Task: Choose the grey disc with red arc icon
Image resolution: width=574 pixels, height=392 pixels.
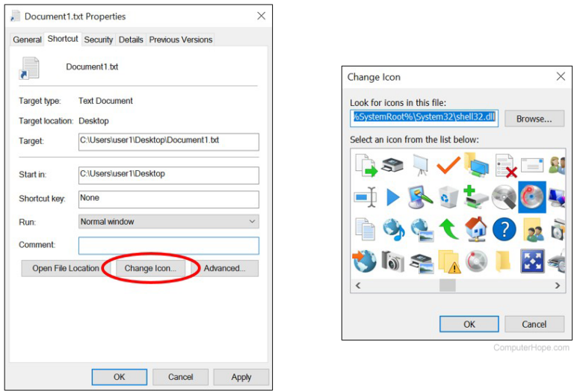Action: tap(476, 261)
